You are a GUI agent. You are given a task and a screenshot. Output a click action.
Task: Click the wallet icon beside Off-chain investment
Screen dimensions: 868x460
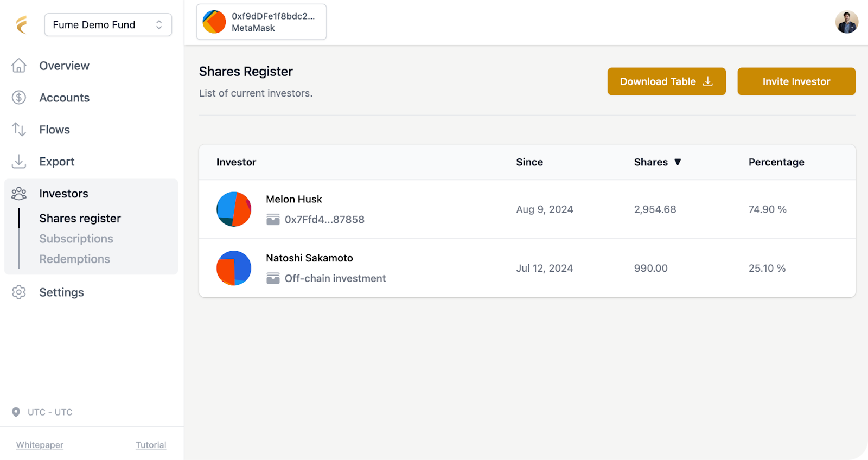273,279
